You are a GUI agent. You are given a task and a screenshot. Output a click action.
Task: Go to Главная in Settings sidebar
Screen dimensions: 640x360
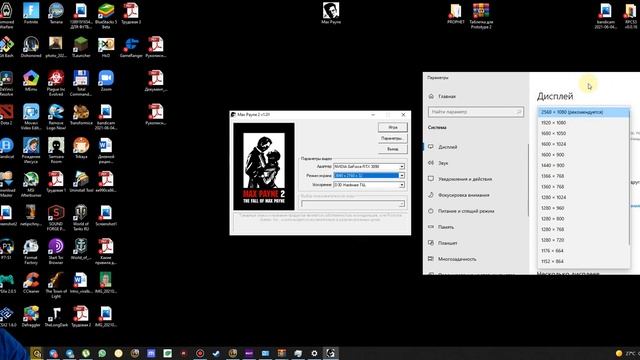(x=476, y=96)
